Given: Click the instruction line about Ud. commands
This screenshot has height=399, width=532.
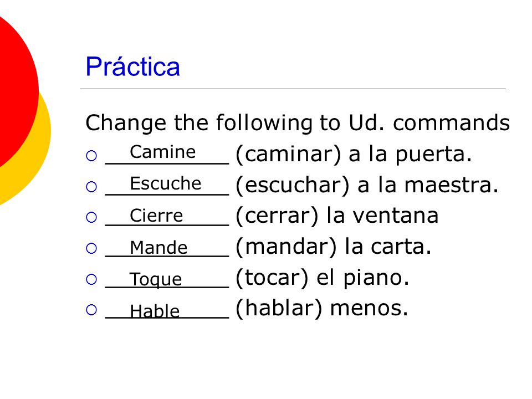Looking at the screenshot, I should 298,123.
